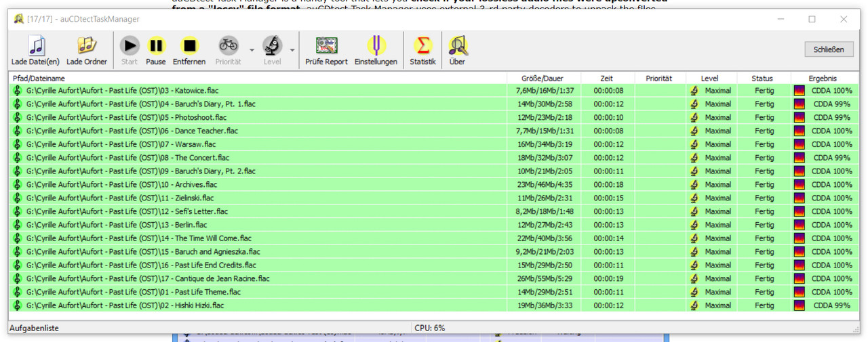The image size is (868, 342).
Task: Select 11 - Zielinski.flac entry
Action: point(434,198)
